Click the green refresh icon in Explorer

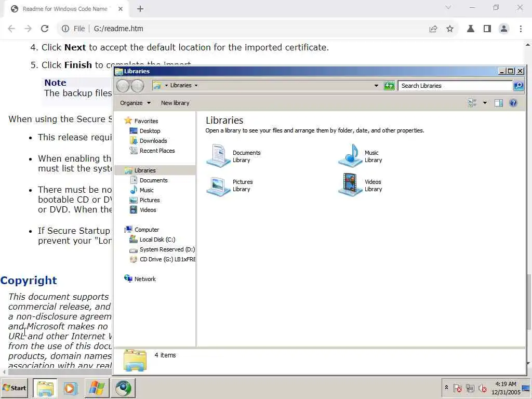(389, 86)
